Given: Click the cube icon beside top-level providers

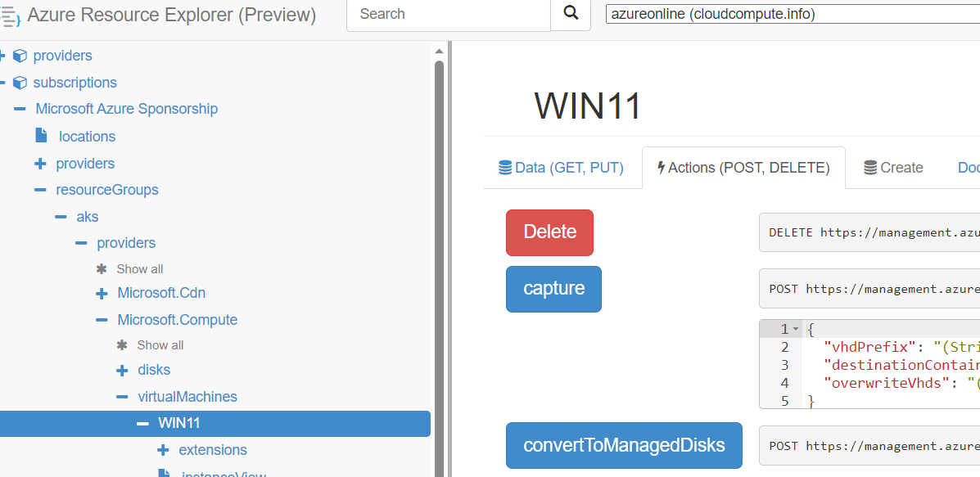Looking at the screenshot, I should [x=20, y=56].
